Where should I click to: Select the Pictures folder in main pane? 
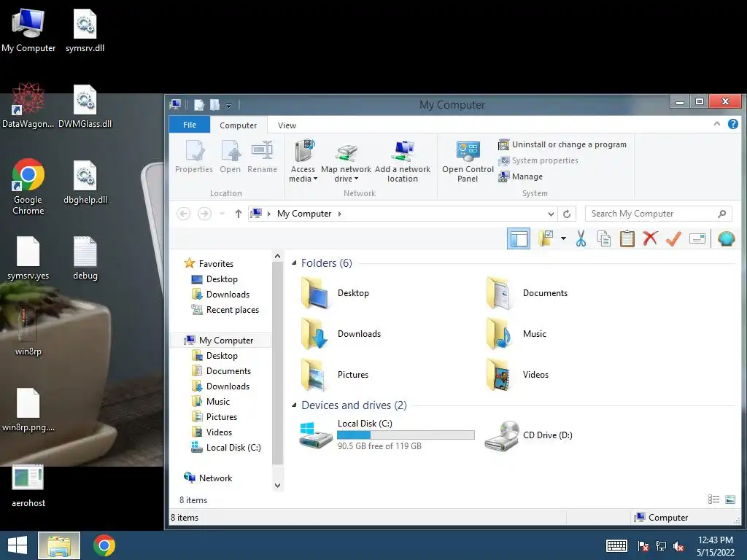(335, 375)
